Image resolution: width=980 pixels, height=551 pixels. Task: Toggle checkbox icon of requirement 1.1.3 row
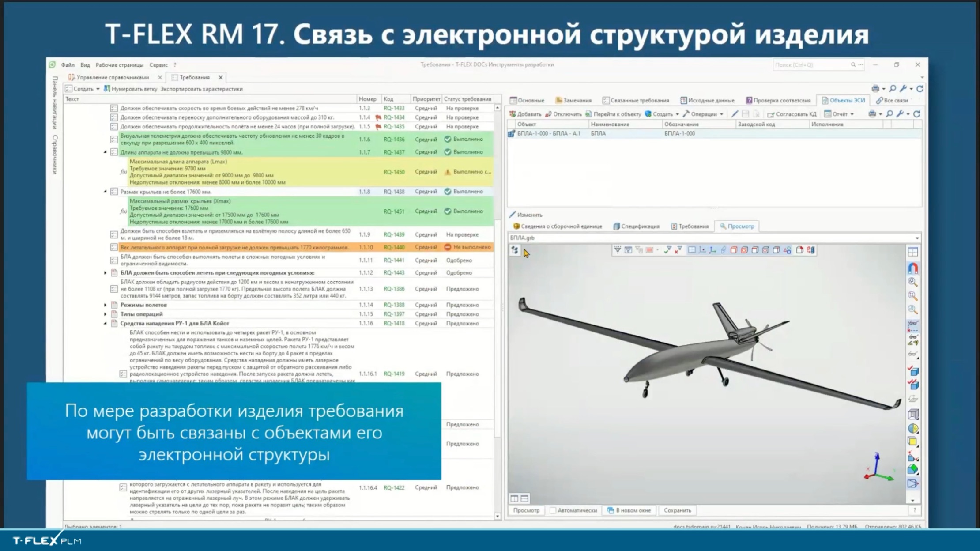(x=114, y=108)
